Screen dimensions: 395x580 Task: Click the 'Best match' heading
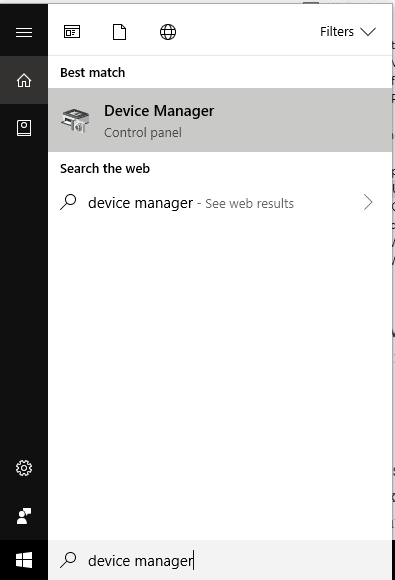point(92,72)
